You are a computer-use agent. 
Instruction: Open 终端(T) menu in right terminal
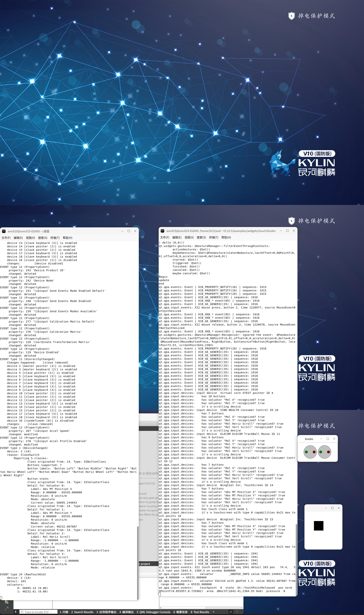[214, 237]
